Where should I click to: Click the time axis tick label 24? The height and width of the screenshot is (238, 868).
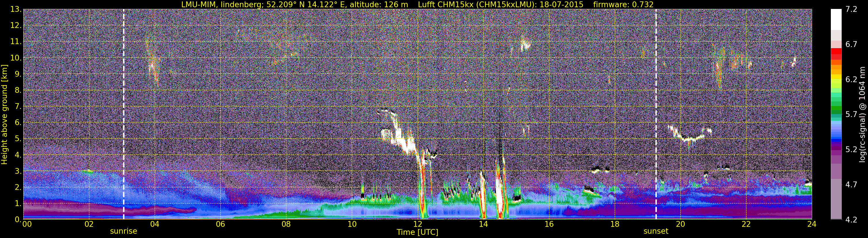tap(812, 224)
